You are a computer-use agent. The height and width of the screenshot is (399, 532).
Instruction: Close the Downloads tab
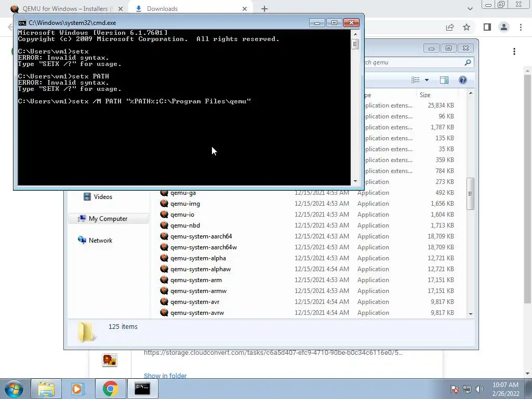[x=245, y=9]
